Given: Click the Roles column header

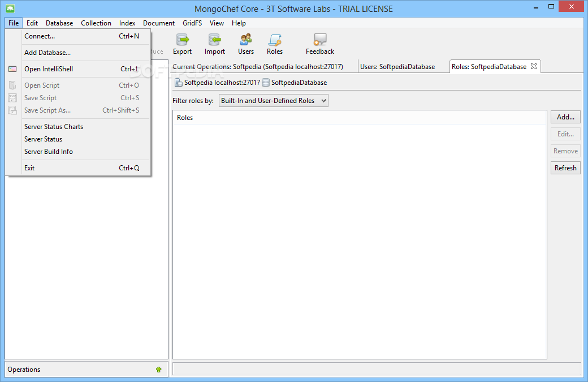Looking at the screenshot, I should tap(360, 118).
